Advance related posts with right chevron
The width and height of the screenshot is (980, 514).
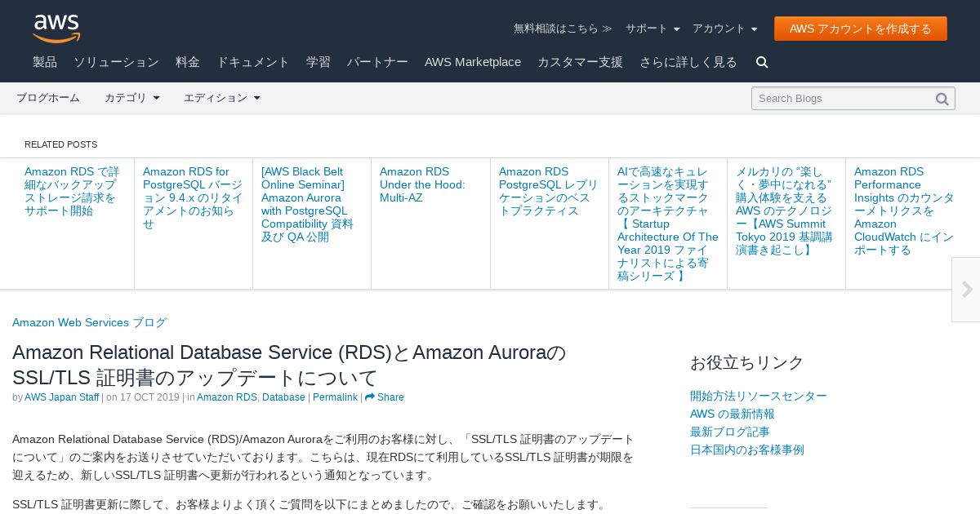tap(967, 290)
